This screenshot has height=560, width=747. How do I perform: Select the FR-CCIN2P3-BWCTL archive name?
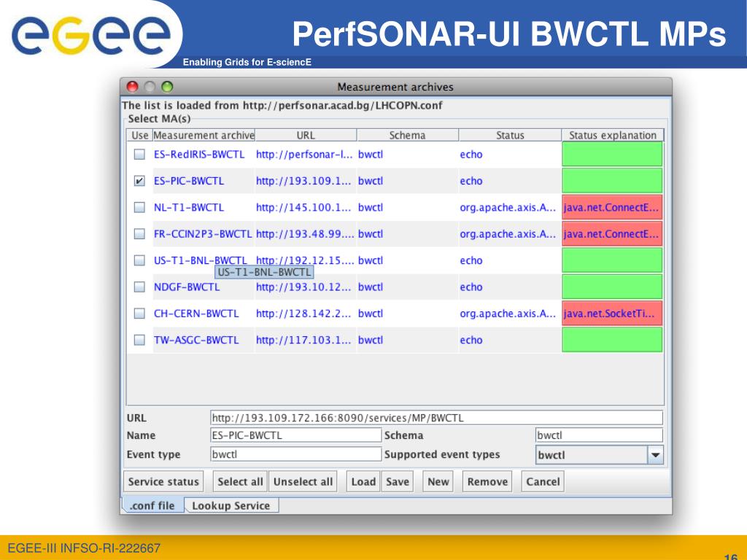(x=203, y=234)
